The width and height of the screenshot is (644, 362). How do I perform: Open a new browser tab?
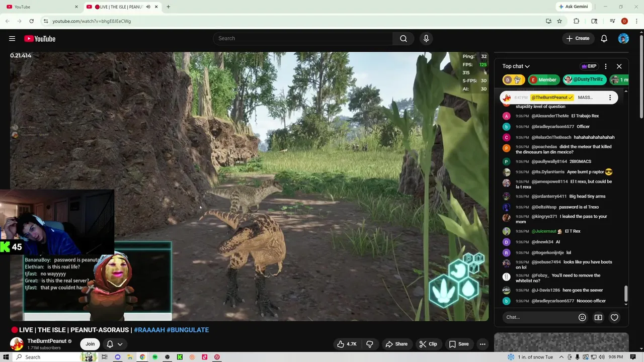(168, 7)
